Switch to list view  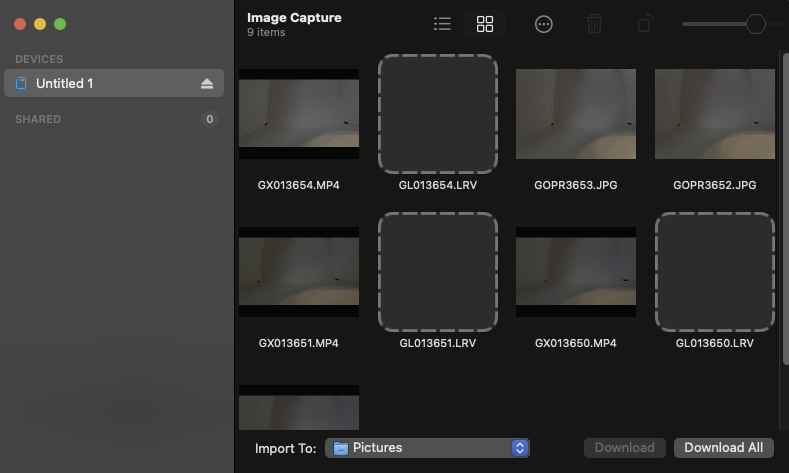[x=442, y=24]
